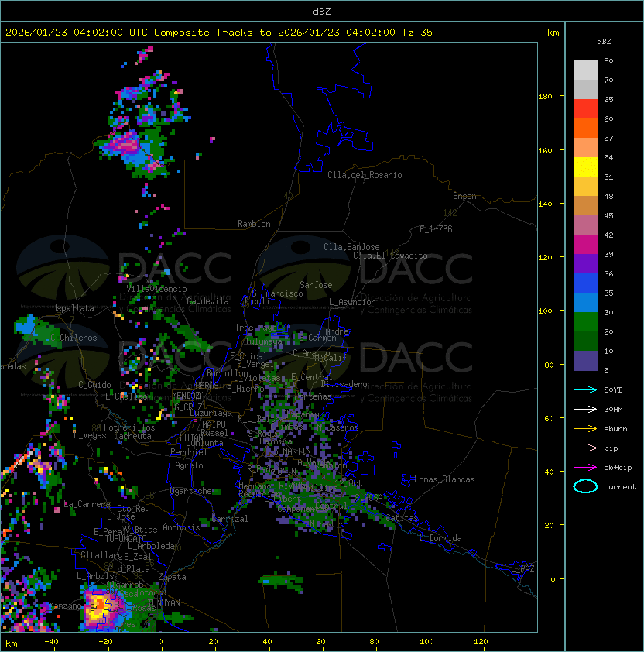644x652 pixels.
Task: Click the 'Encon' map label
Action: (464, 196)
